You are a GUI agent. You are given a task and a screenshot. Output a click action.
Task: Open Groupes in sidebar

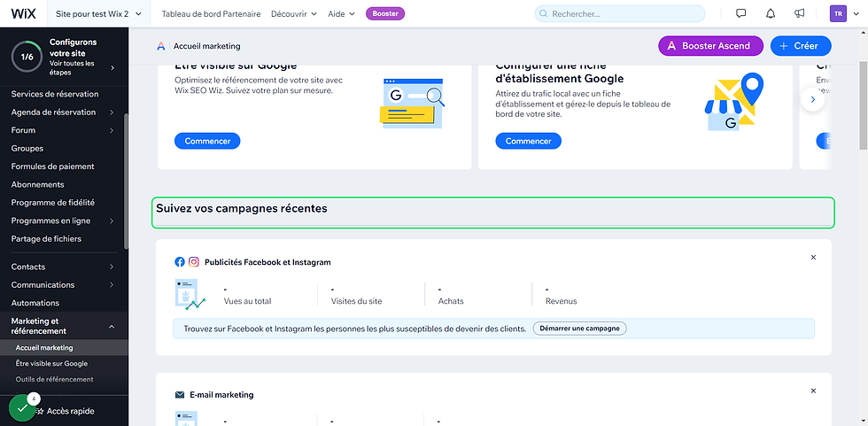pos(27,148)
